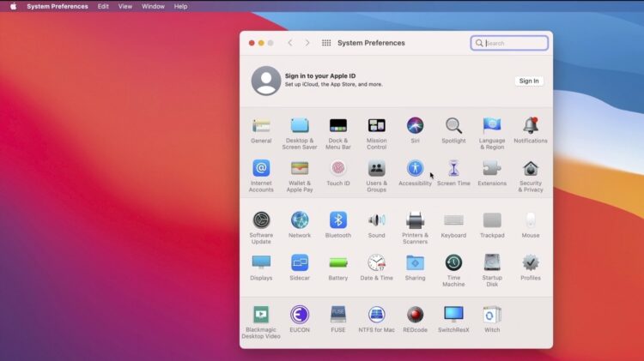Open the Siri preferences pane
Screen dimensions: 644x361
[x=415, y=126]
